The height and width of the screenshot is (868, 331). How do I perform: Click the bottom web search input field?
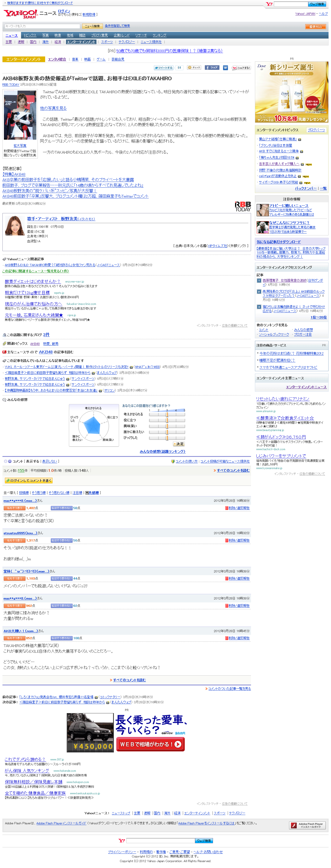point(161,841)
